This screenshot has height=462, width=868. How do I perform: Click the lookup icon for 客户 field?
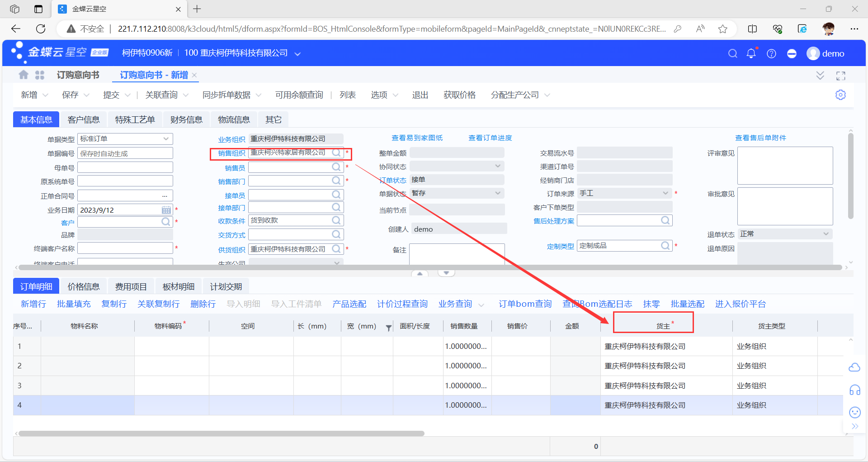[166, 222]
